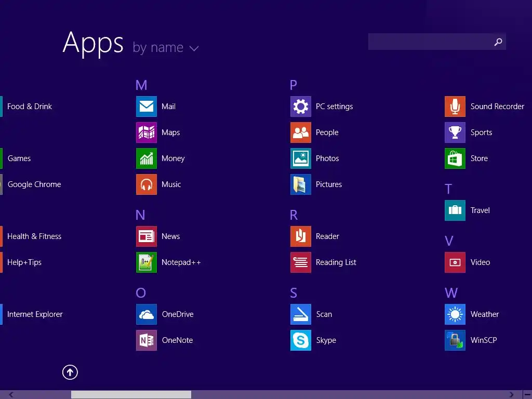532x399 pixels.
Task: Click the search magnifier icon
Action: [x=498, y=42]
